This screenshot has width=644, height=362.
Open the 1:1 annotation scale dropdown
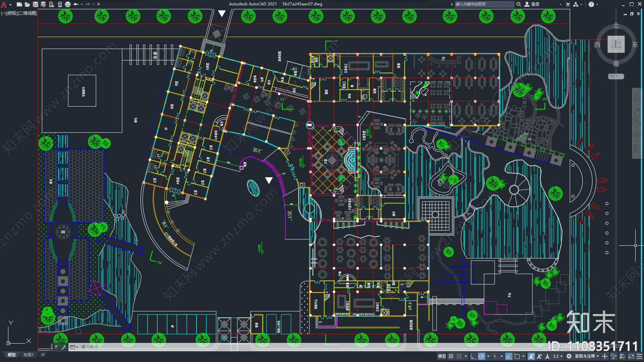[x=558, y=356]
